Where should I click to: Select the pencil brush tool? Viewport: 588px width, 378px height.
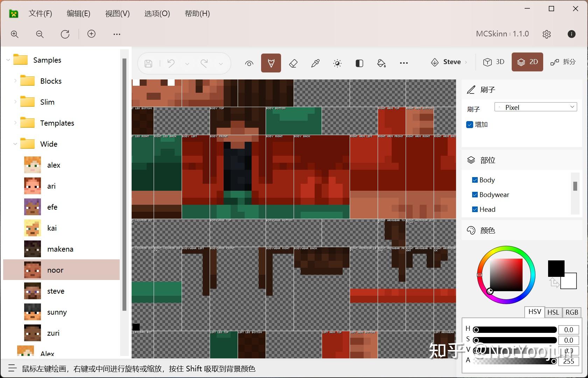(x=271, y=63)
